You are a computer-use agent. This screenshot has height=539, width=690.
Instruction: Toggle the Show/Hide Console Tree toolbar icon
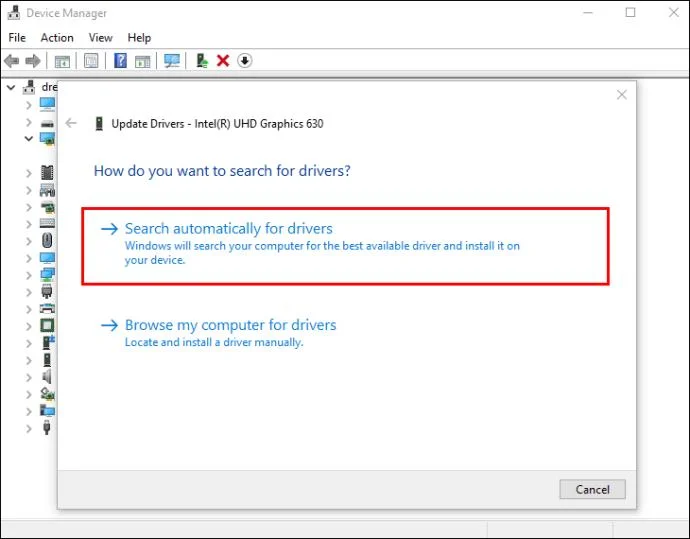[62, 61]
